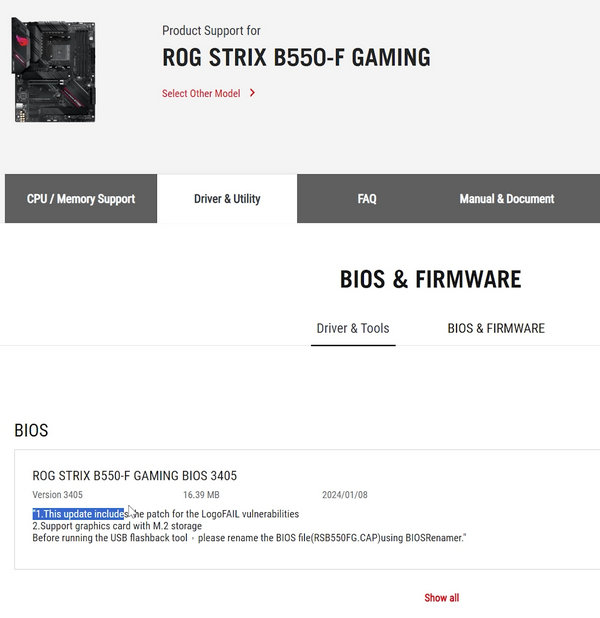Switch to the Driver & Tools sub-tab
The height and width of the screenshot is (618, 600).
[353, 328]
